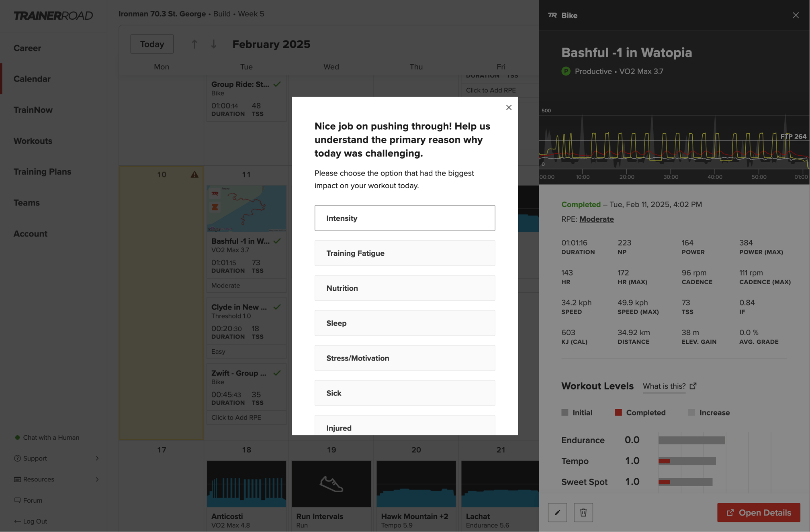Click the Initial legend swatch
Image resolution: width=810 pixels, height=532 pixels.
[x=565, y=412]
